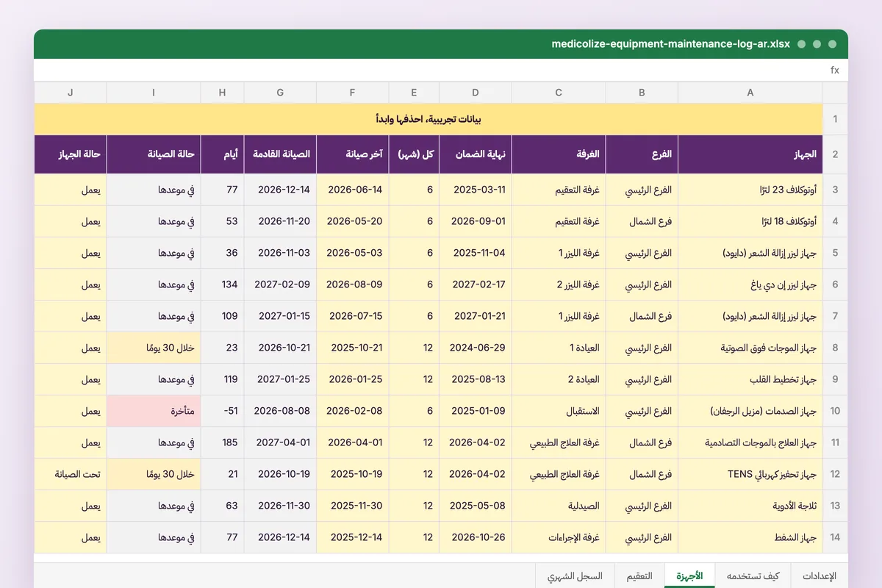Screen dimensions: 882x588
Task: Select column A header
Action: tap(750, 93)
